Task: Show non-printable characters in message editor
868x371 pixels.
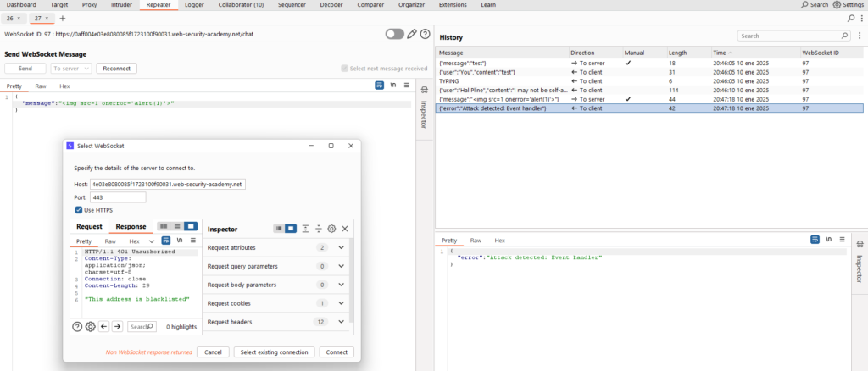Action: pyautogui.click(x=393, y=86)
